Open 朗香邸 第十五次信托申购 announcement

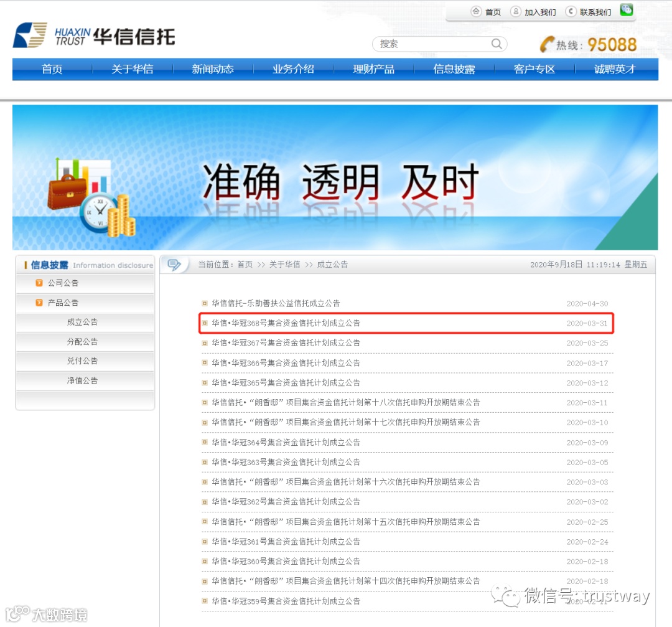[x=346, y=522]
